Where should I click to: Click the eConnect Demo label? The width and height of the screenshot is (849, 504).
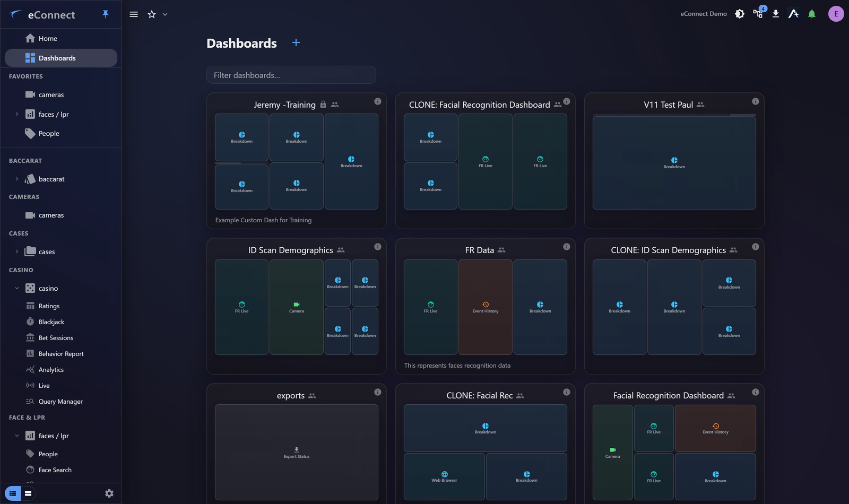pos(704,14)
